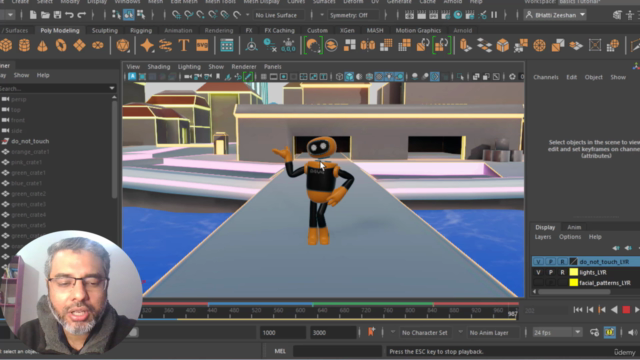Switch to the Anim layer tab
Screen dimensions: 640x360
point(574,227)
